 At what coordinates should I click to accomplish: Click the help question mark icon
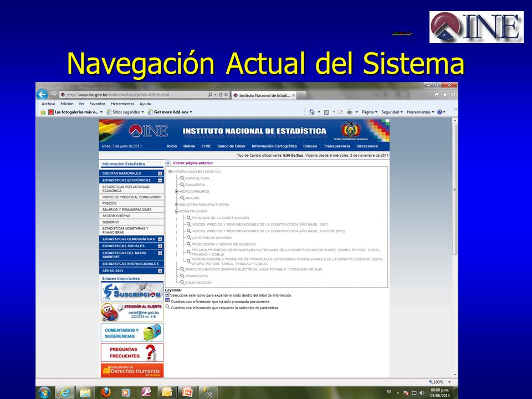tap(439, 112)
